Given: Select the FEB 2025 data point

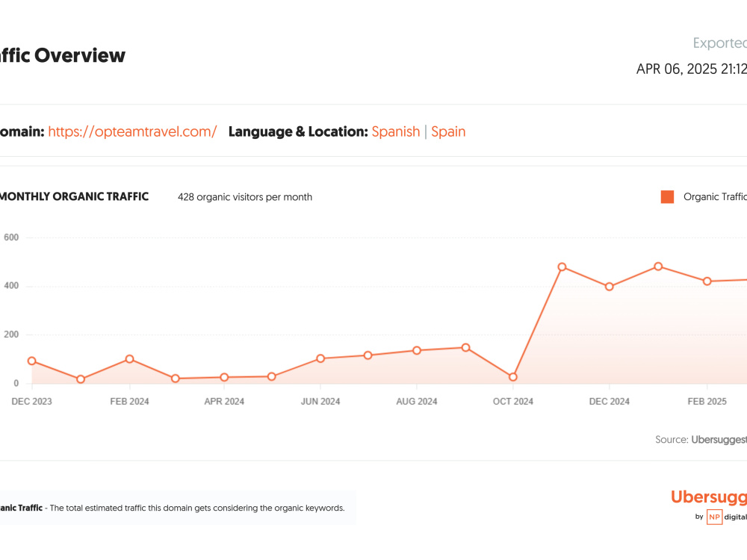Looking at the screenshot, I should [x=707, y=281].
